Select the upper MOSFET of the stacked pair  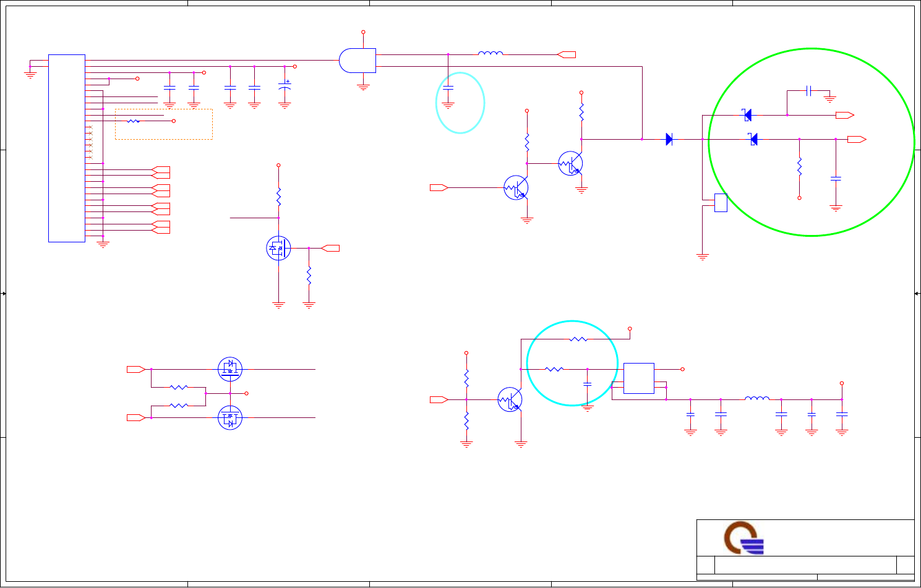coord(230,369)
